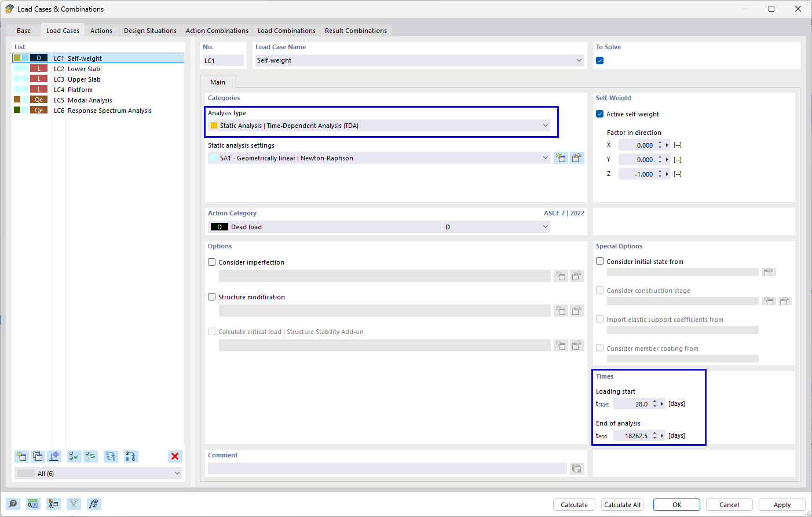Image resolution: width=812 pixels, height=517 pixels.
Task: Uncheck Active self-weight
Action: 599,113
